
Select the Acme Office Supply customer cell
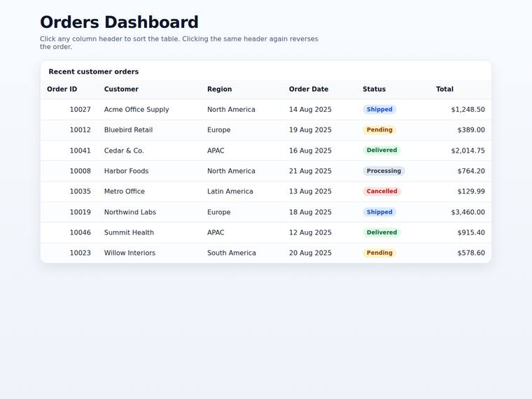[x=149, y=110]
